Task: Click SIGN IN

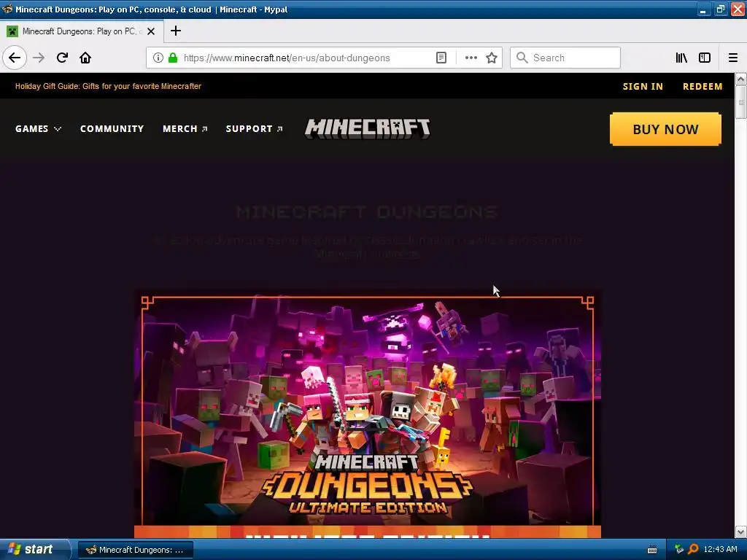Action: click(x=643, y=86)
